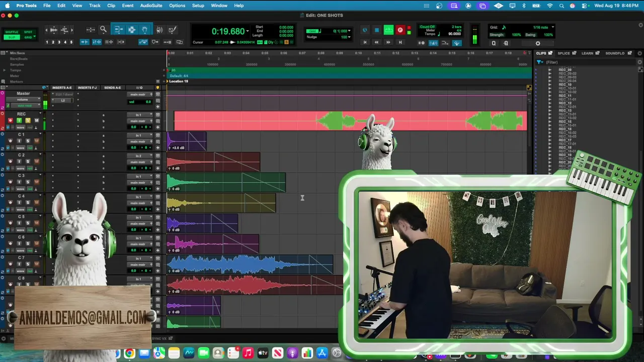
Task: Recall zoom preset 5
Action: (71, 42)
